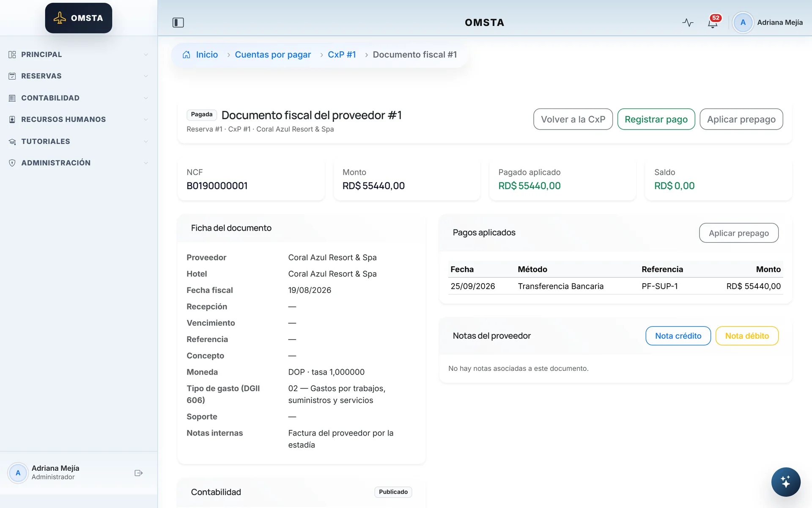Expand the ADMINISTRACIÓN menu chevron

[x=146, y=163]
